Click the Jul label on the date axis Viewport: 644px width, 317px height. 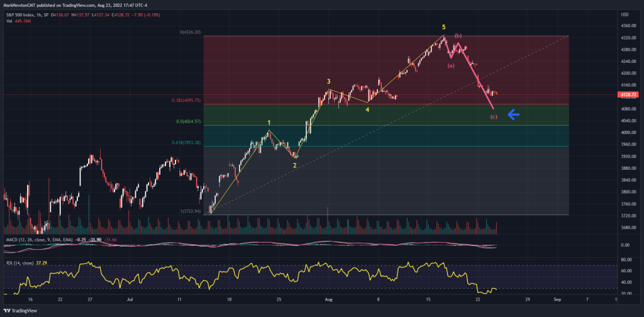tap(129, 300)
